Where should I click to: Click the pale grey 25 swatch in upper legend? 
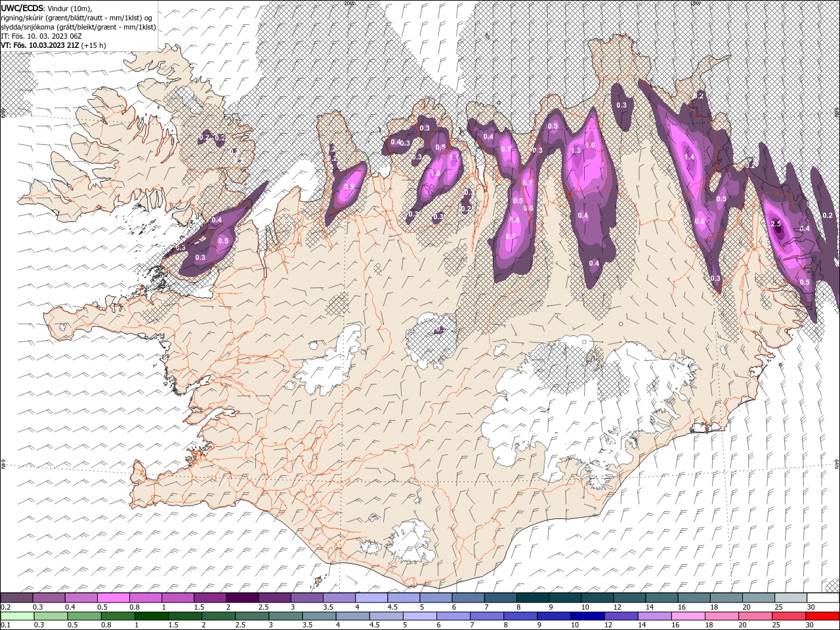click(x=791, y=597)
